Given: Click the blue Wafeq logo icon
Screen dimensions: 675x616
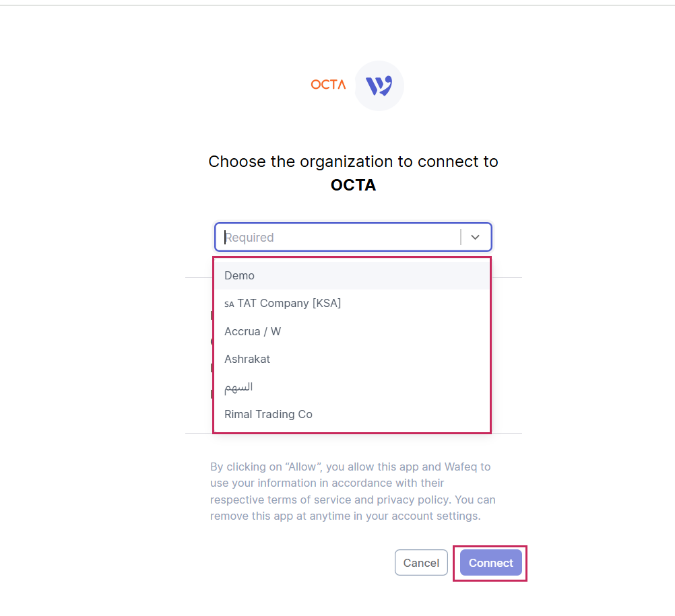Looking at the screenshot, I should point(379,85).
